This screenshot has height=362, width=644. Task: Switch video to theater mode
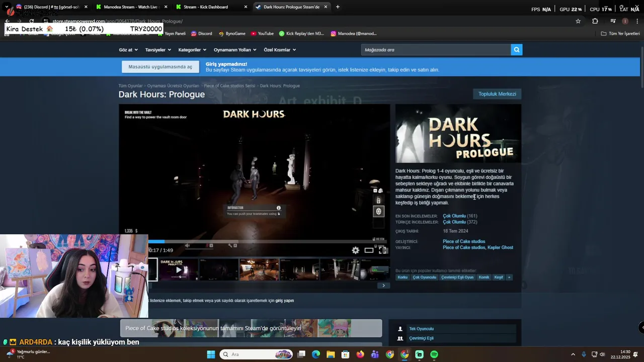coord(369,250)
